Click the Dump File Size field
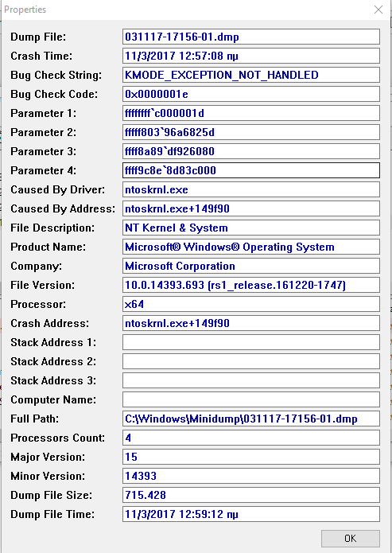The height and width of the screenshot is (553, 392). [251, 495]
